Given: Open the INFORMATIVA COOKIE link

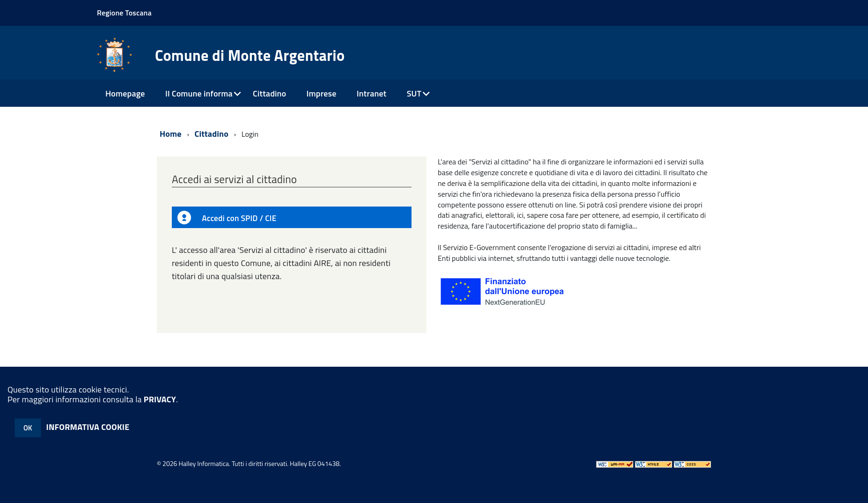Looking at the screenshot, I should [88, 427].
